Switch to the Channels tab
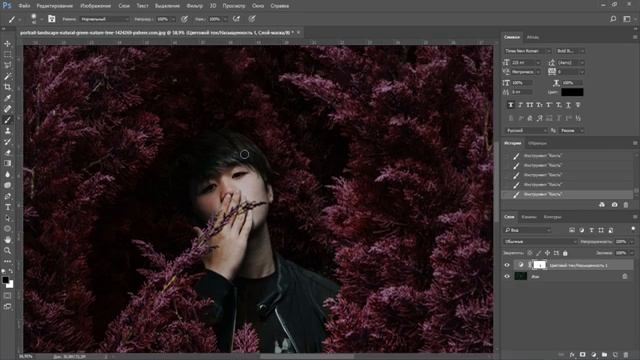 click(529, 217)
